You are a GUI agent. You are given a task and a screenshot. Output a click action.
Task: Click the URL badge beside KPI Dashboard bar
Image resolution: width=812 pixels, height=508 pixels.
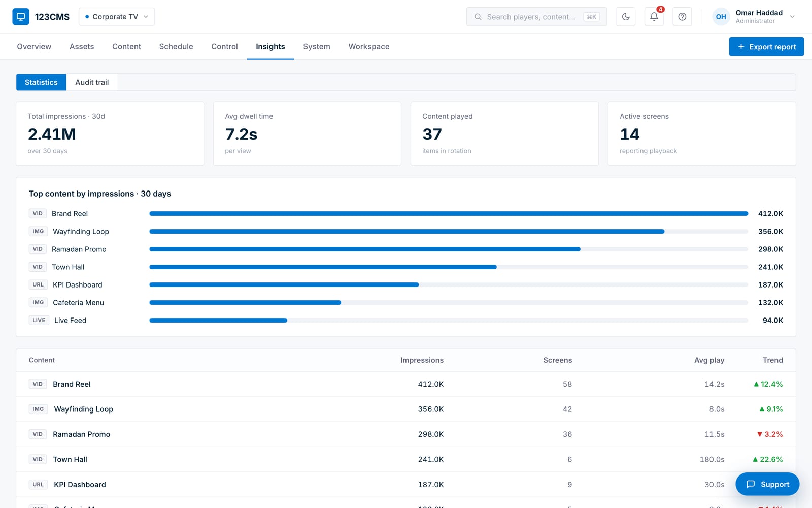[x=38, y=285]
